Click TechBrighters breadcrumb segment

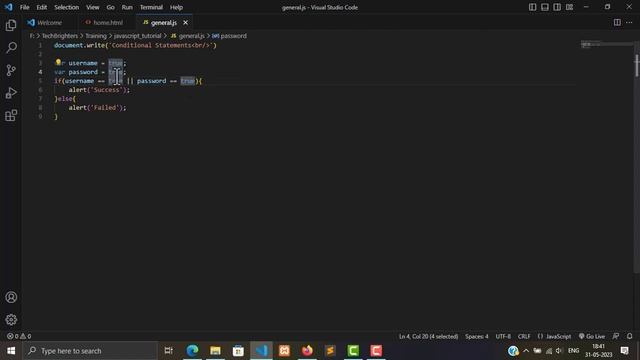[60, 36]
